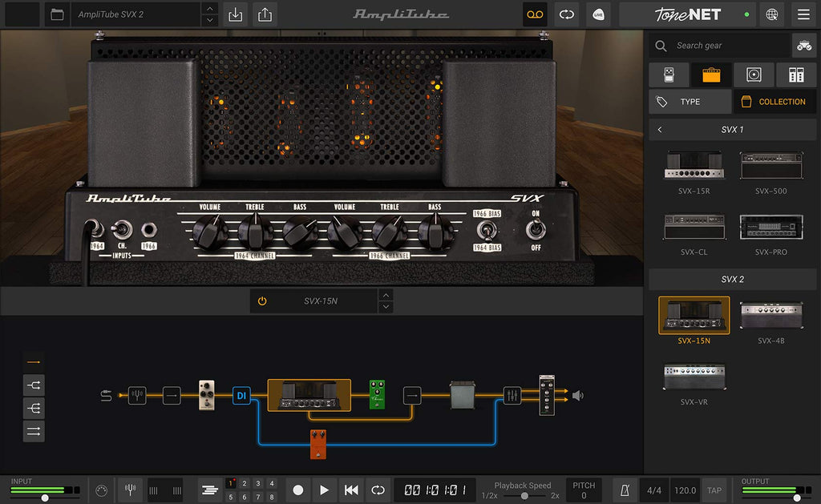The height and width of the screenshot is (504, 821).
Task: Choose the three-way split routing layout
Action: [x=34, y=408]
